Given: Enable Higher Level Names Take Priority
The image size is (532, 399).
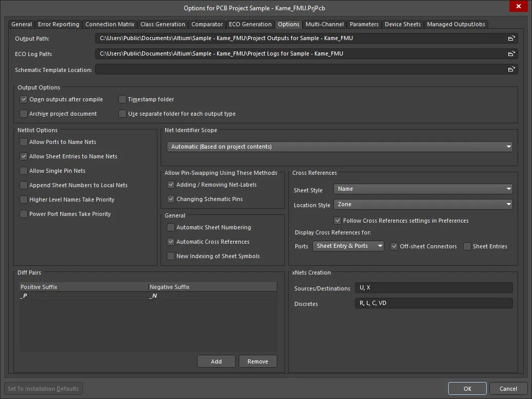Looking at the screenshot, I should click(x=24, y=199).
